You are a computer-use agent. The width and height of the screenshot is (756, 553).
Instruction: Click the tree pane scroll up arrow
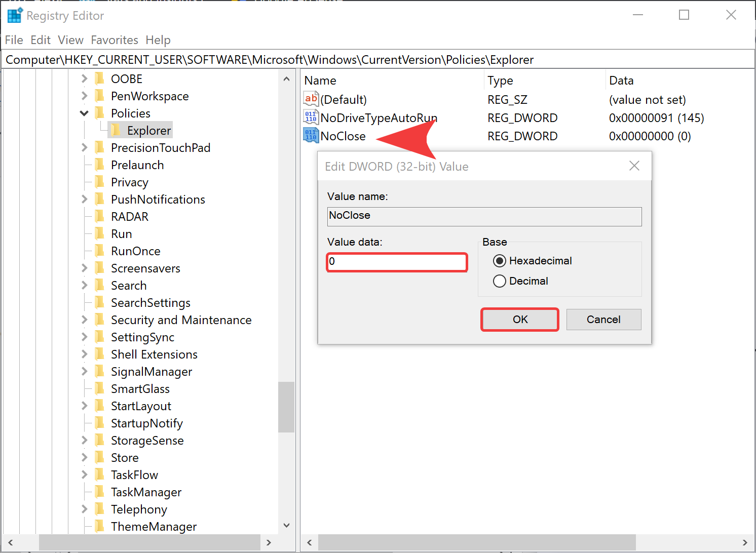(286, 79)
